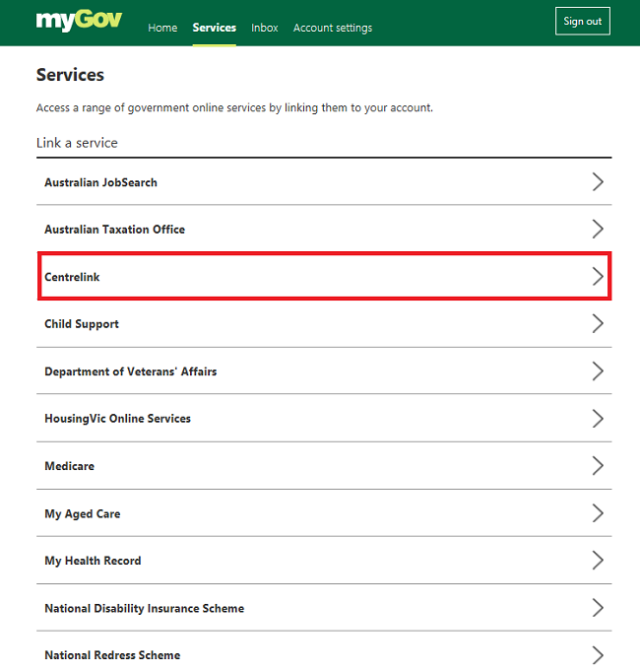
Task: Link the Centrelink service
Action: click(x=324, y=277)
